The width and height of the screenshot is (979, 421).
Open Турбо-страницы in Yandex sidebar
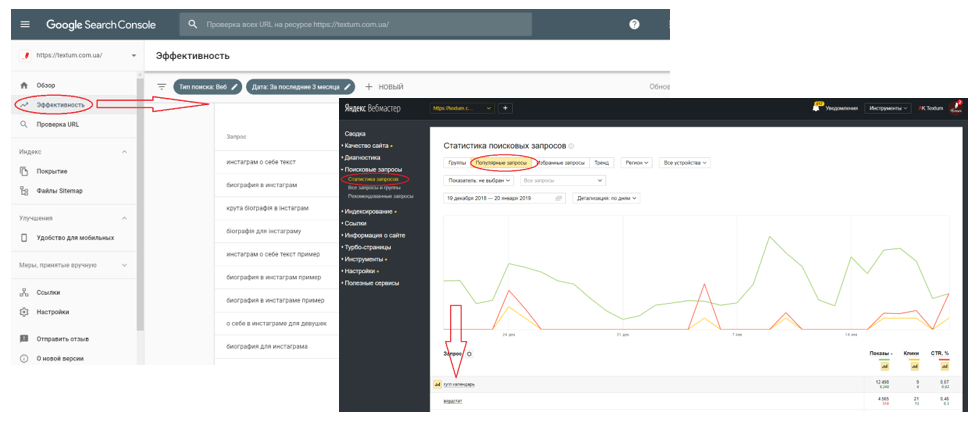pos(369,247)
